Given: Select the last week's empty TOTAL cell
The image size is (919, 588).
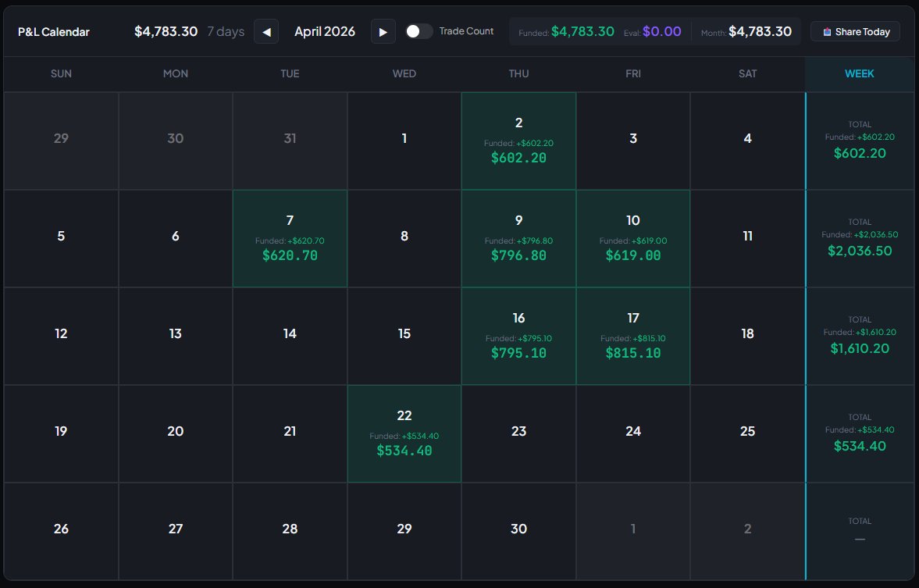Looking at the screenshot, I should click(x=860, y=531).
